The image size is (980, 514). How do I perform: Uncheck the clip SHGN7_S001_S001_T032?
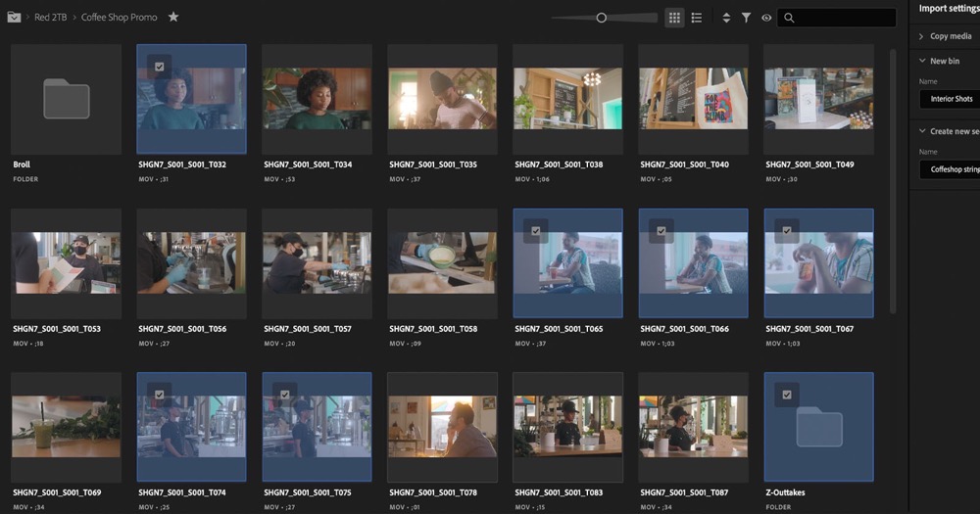[160, 67]
